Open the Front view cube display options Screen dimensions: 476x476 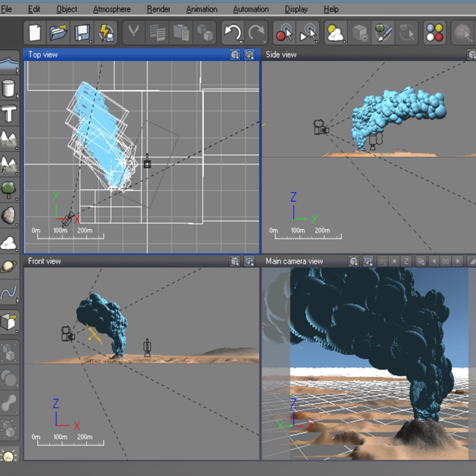click(234, 261)
